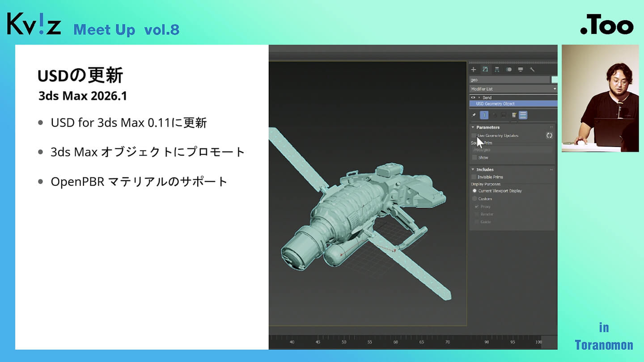Viewport: 644px width, 362px height.
Task: Open the Motion panel tab
Action: point(508,70)
